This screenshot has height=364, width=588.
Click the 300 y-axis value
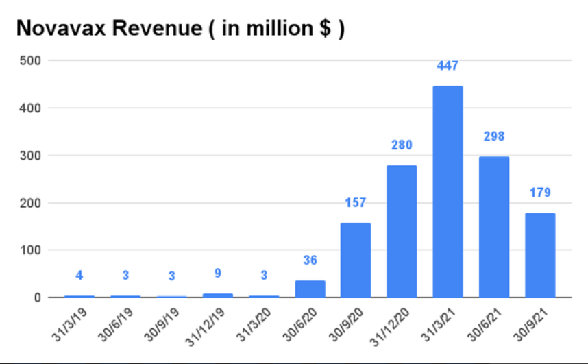click(x=30, y=156)
